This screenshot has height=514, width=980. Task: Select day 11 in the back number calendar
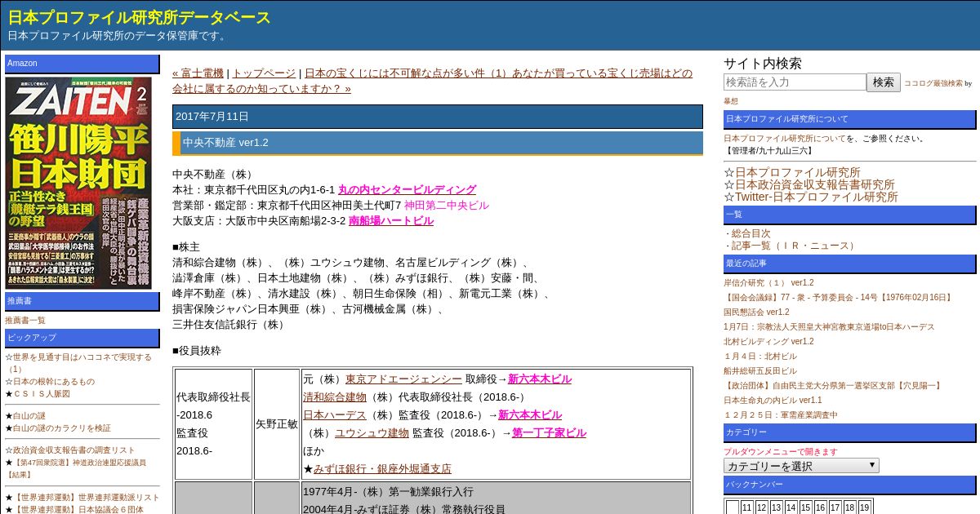coord(746,507)
